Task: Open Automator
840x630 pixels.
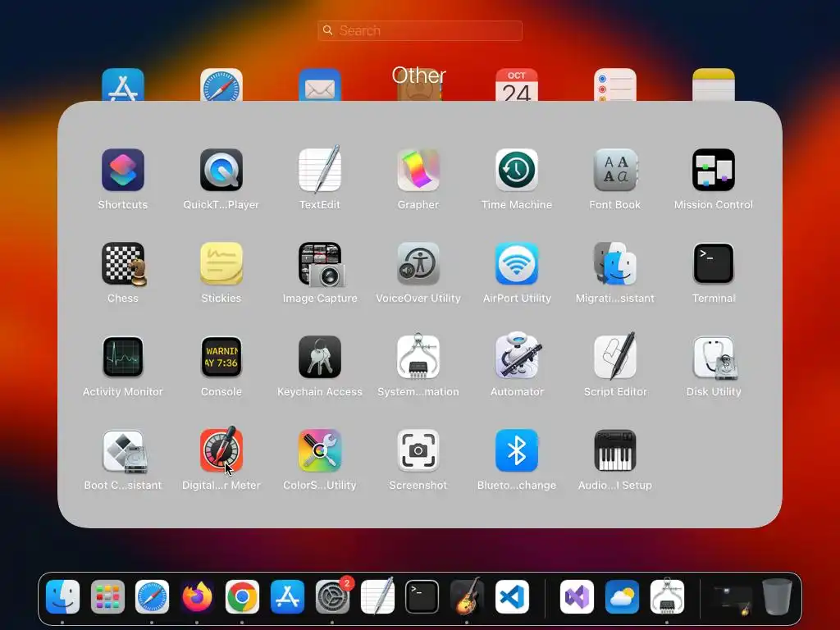Action: [518, 356]
